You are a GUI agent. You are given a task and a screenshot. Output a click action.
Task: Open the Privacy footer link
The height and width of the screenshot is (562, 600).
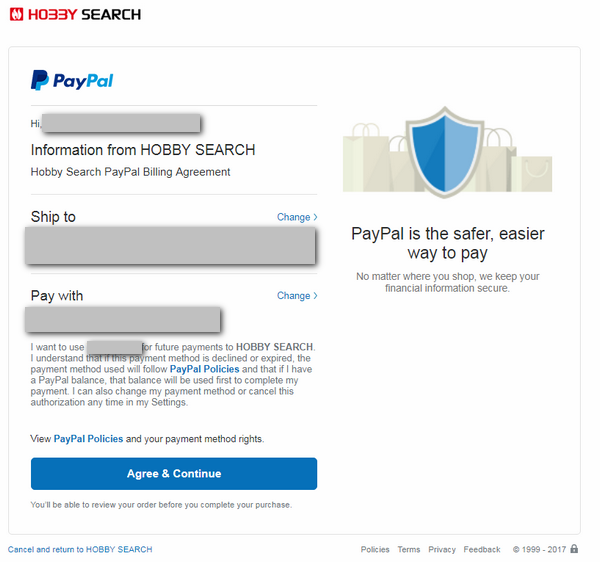point(442,549)
